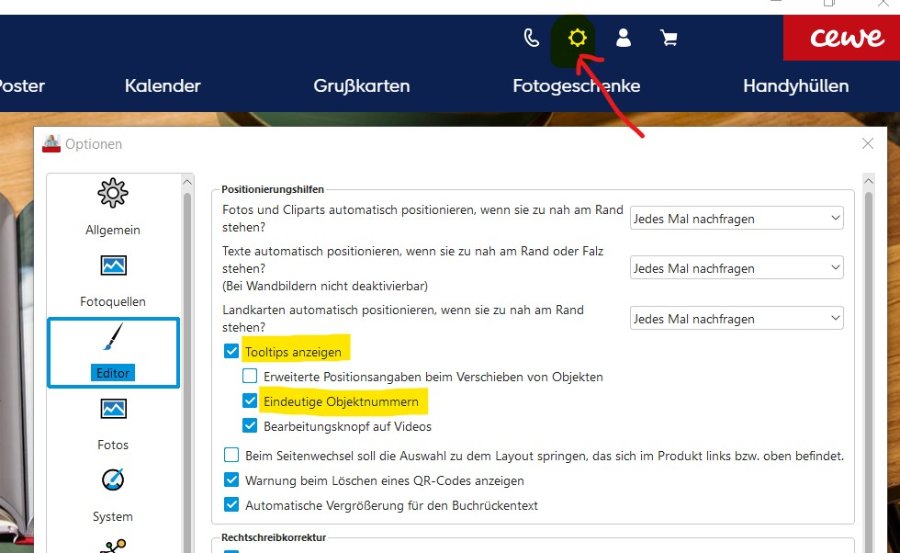Viewport: 900px width, 553px height.
Task: Uncheck Bearbeitungsknopf auf Videos
Action: click(x=250, y=426)
